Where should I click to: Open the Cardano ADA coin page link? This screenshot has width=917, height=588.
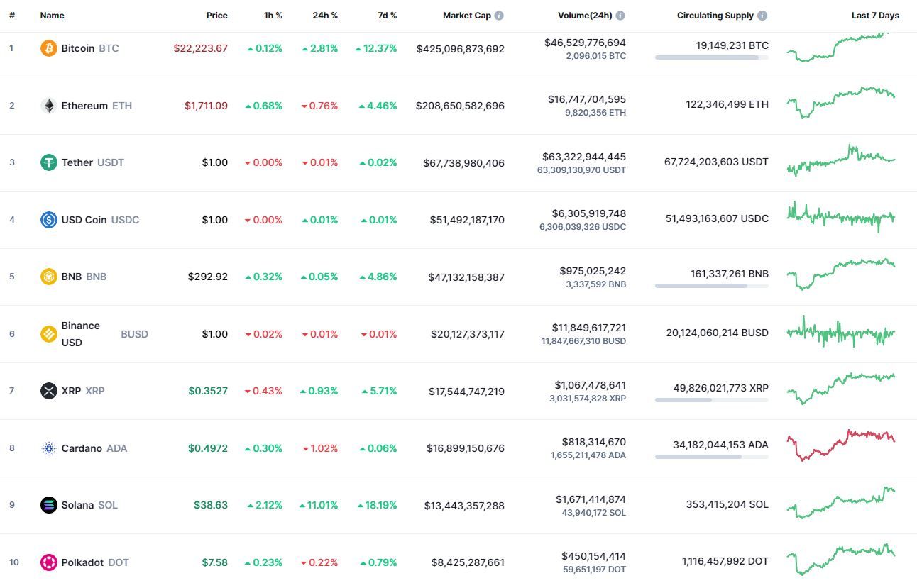(82, 448)
